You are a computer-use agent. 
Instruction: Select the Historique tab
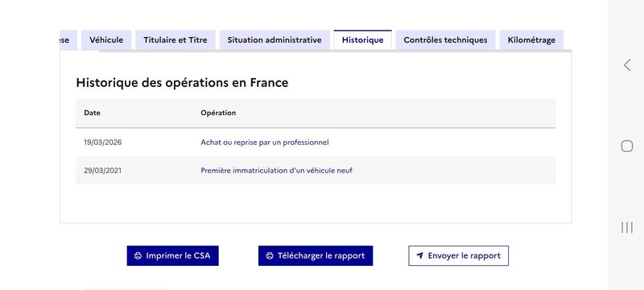(363, 39)
